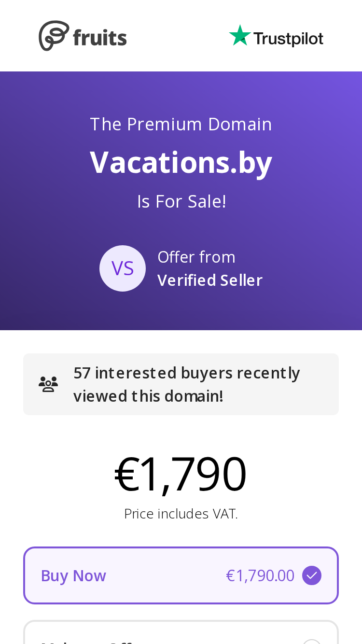Click the Offer from text

tap(196, 257)
